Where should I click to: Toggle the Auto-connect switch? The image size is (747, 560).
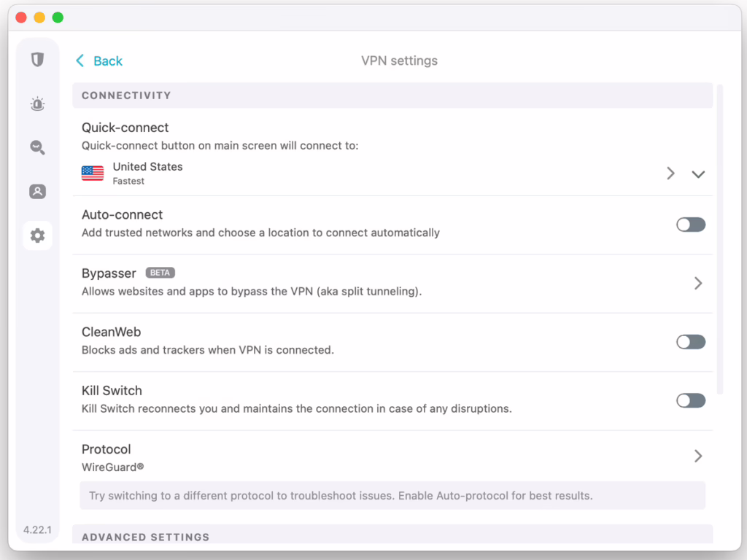click(691, 225)
